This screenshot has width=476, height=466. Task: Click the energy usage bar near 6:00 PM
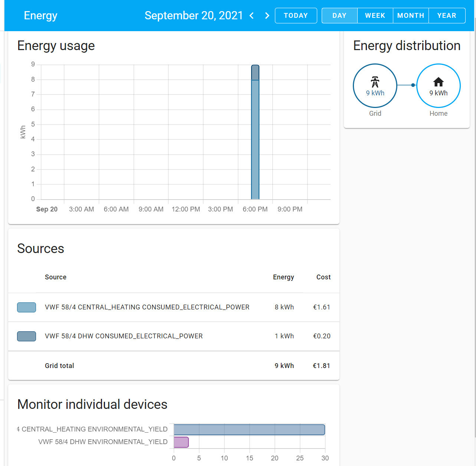click(x=255, y=141)
